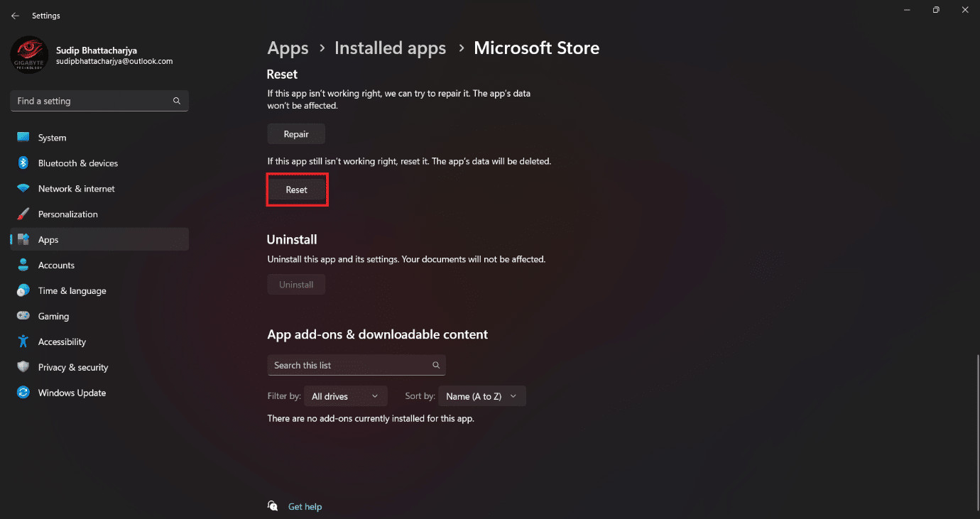Select the Windows Update icon
Viewport: 980px width, 519px height.
tap(23, 393)
